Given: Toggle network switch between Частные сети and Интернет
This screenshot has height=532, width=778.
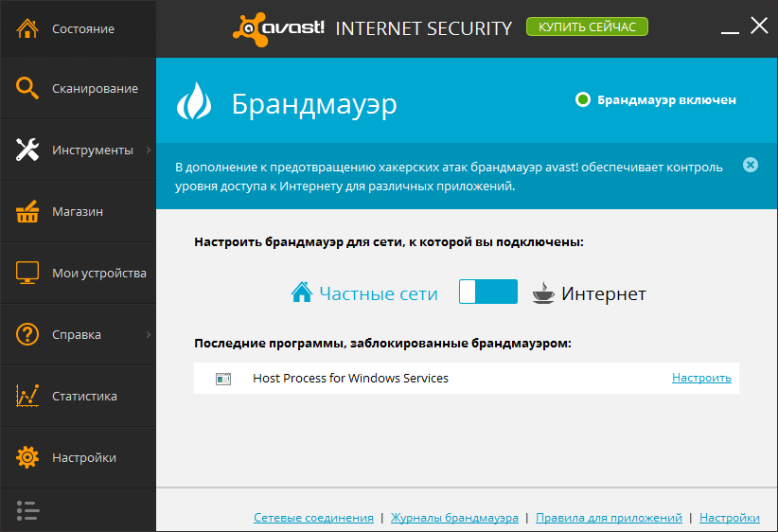Looking at the screenshot, I should pos(488,292).
